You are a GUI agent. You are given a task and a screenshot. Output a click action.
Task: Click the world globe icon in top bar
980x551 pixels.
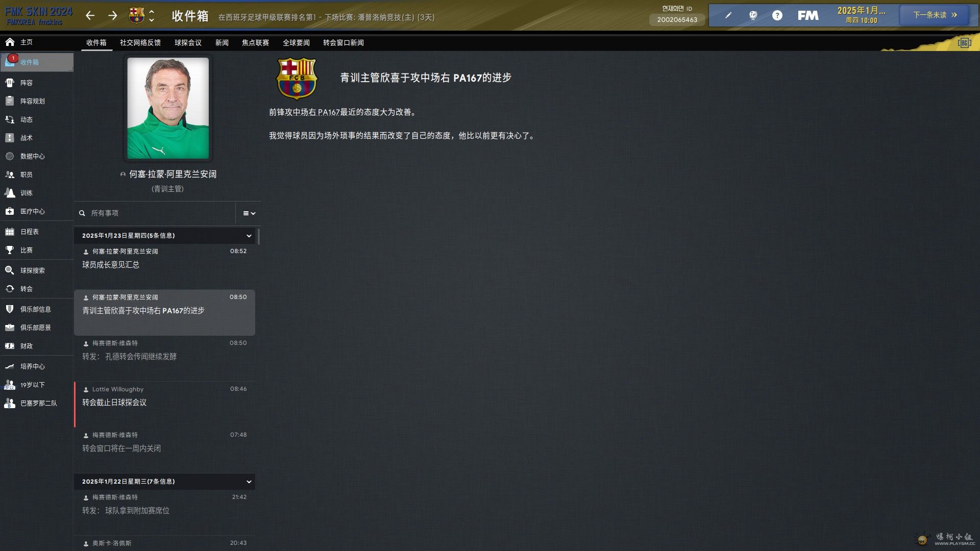tap(753, 15)
